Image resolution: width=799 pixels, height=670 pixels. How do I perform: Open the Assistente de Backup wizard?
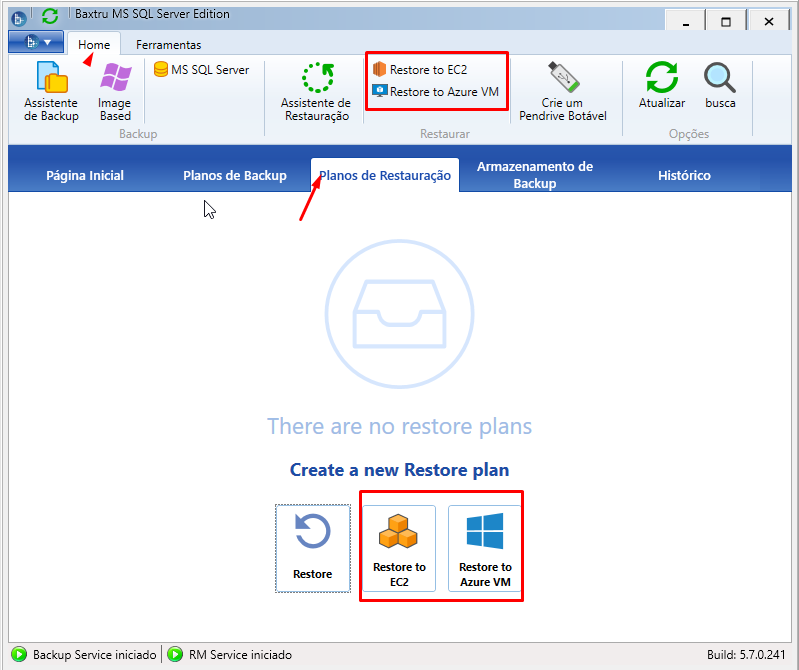[x=51, y=92]
